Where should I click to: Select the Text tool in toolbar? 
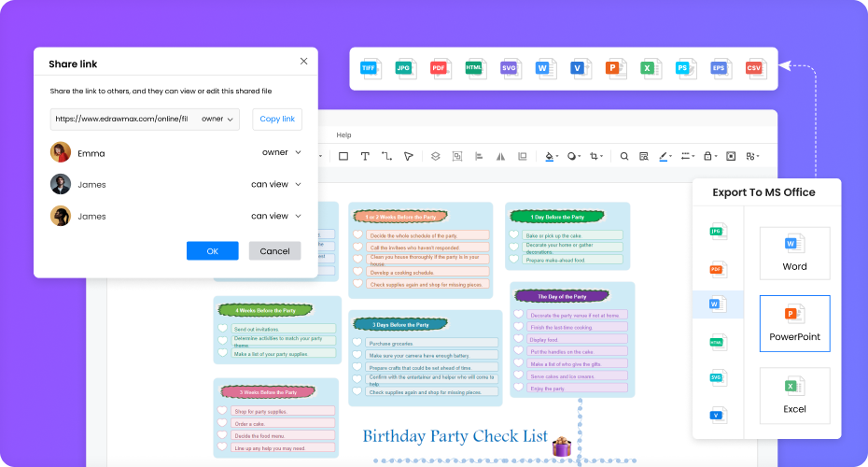click(365, 156)
